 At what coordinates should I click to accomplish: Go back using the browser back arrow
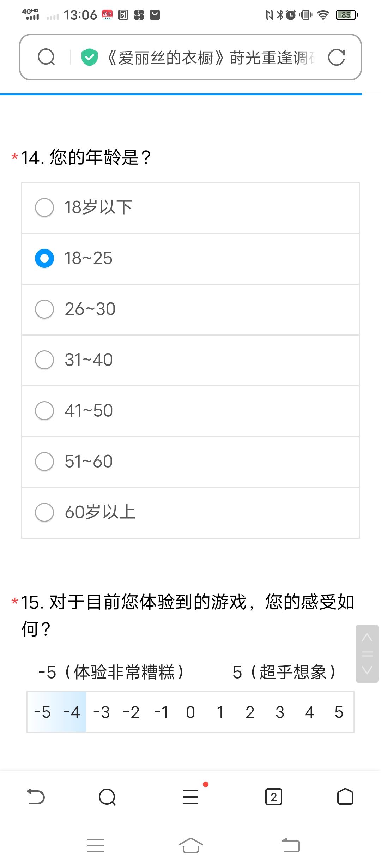point(36,797)
